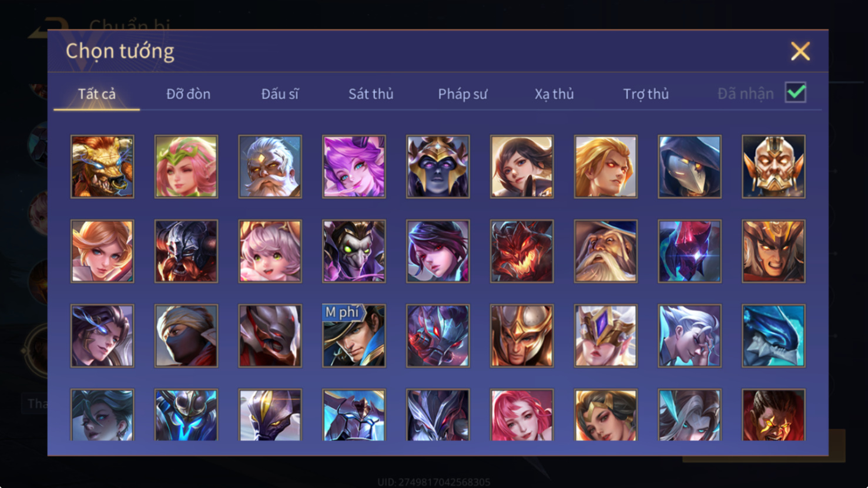The width and height of the screenshot is (868, 488).
Task: Select the hooded plague-mask hero portrait
Action: pos(689,167)
